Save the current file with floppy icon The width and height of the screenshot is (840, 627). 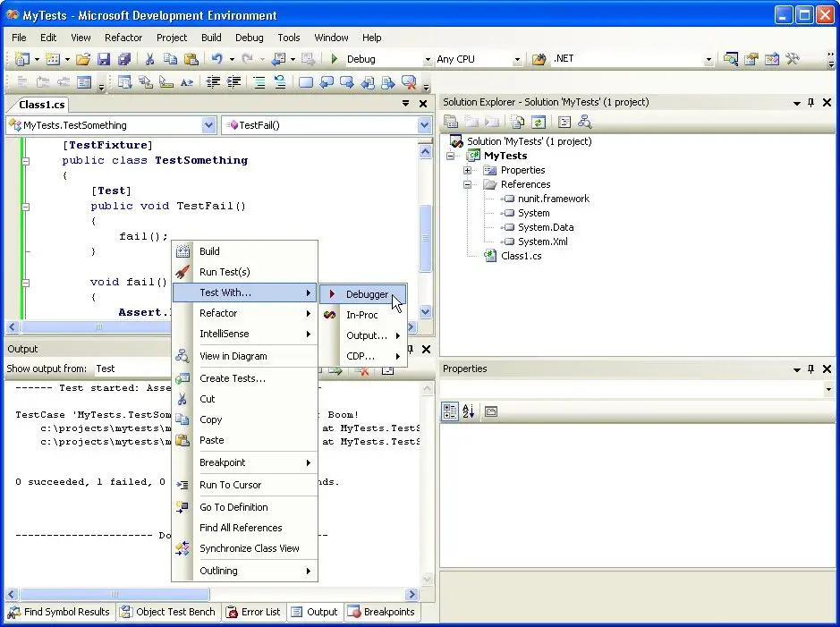[x=104, y=59]
